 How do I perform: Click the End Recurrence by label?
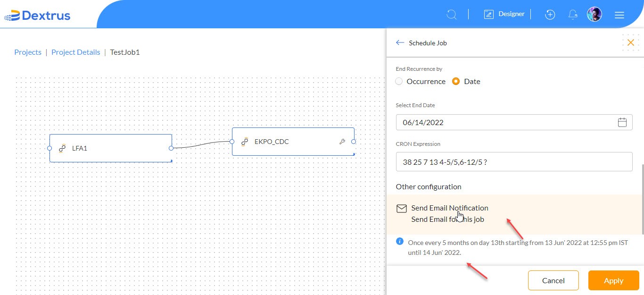click(x=419, y=69)
